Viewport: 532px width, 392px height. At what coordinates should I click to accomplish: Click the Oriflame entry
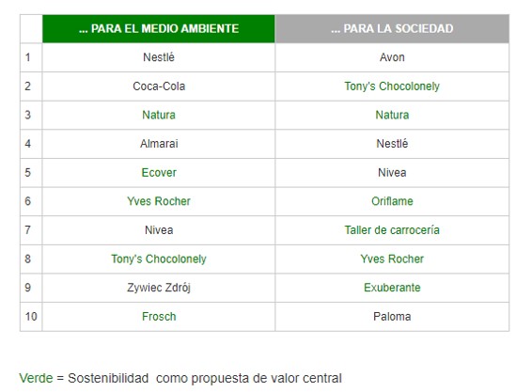[392, 201]
